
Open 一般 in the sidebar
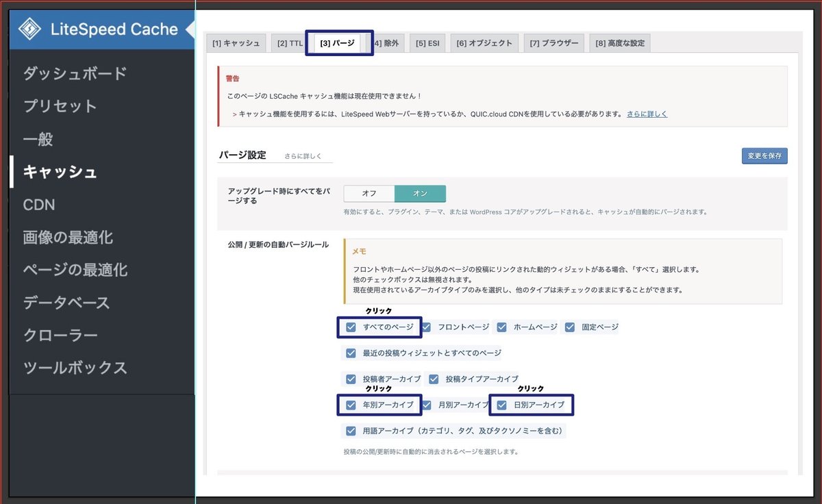(x=38, y=139)
